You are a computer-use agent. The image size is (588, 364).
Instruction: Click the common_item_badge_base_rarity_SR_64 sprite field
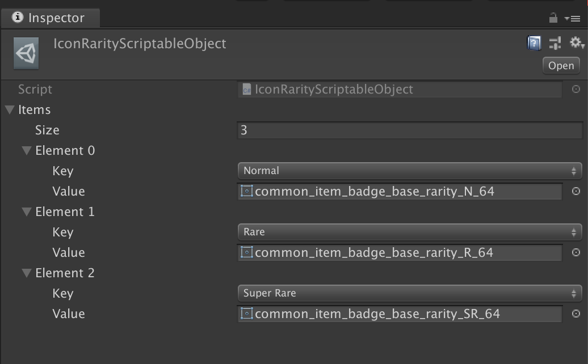[x=400, y=314]
